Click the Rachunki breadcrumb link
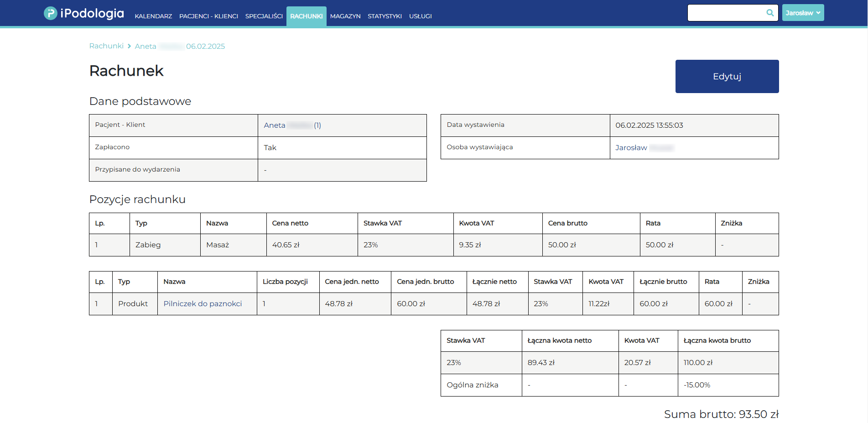The width and height of the screenshot is (868, 423). coord(106,46)
